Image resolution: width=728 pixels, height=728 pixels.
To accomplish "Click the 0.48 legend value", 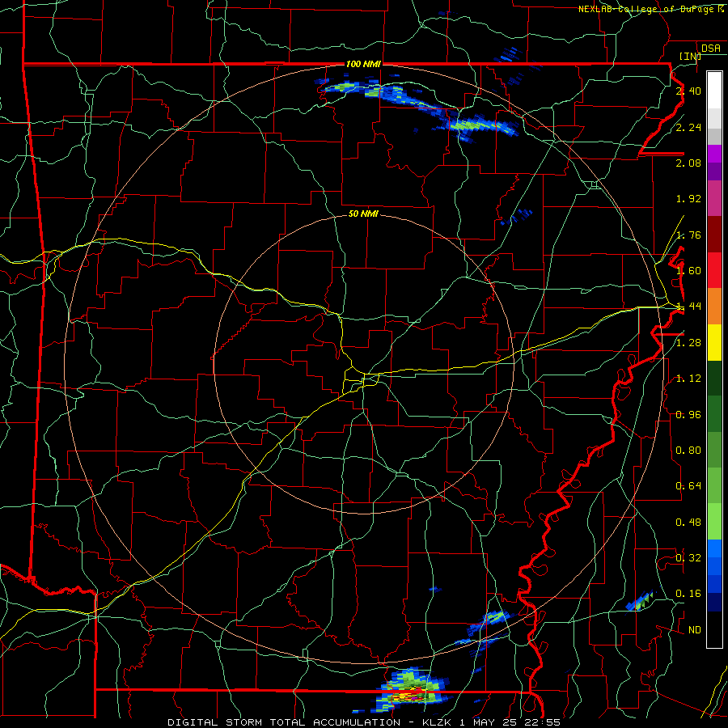I will point(688,523).
